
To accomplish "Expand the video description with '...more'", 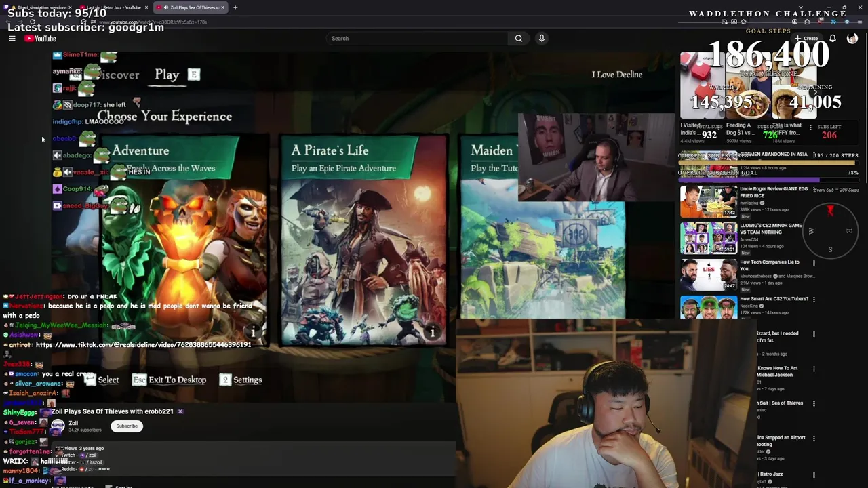I will [102, 469].
